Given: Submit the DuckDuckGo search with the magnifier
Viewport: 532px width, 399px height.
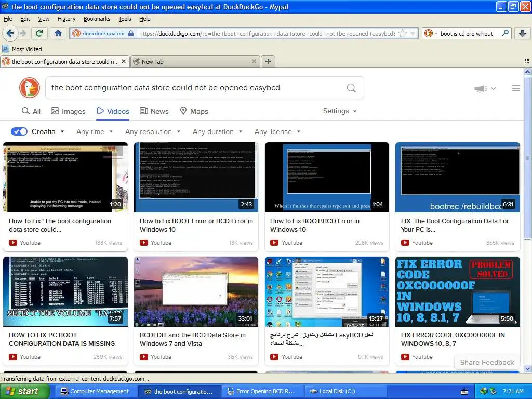Looking at the screenshot, I should point(351,88).
